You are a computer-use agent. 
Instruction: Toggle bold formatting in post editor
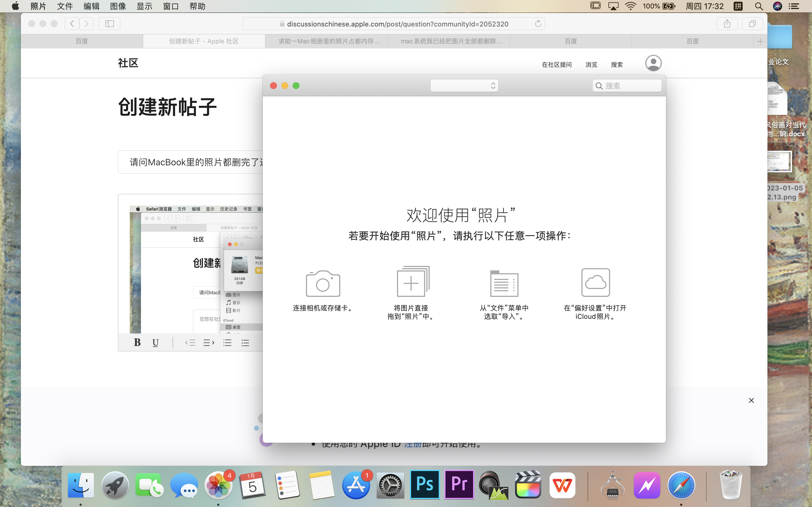pos(137,342)
